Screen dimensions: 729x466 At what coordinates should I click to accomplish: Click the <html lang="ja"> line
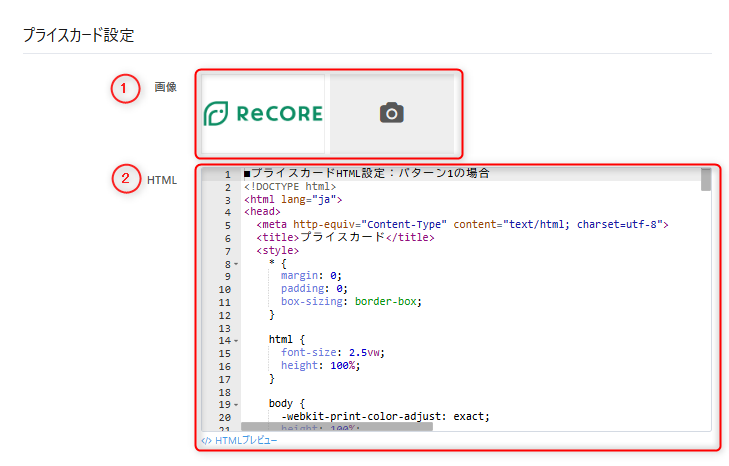(293, 200)
